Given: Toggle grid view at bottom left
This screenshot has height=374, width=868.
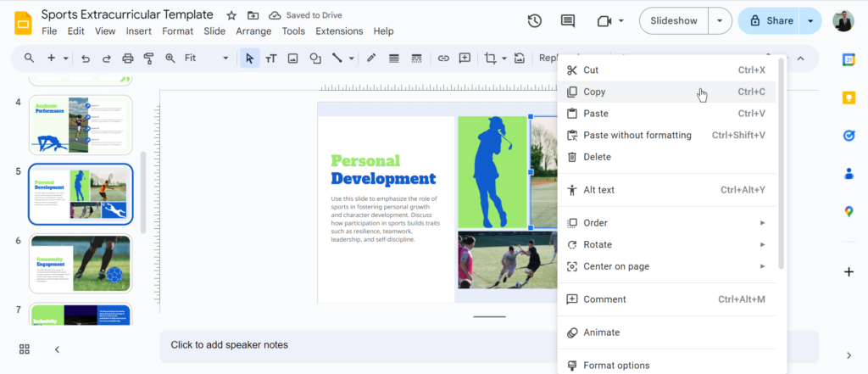Looking at the screenshot, I should (25, 349).
